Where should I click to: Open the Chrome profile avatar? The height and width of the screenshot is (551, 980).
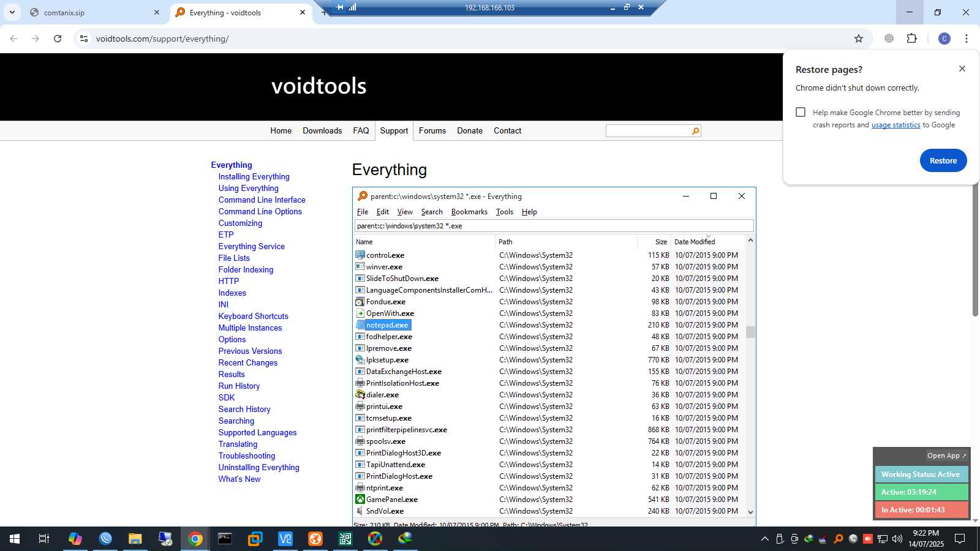tap(944, 39)
